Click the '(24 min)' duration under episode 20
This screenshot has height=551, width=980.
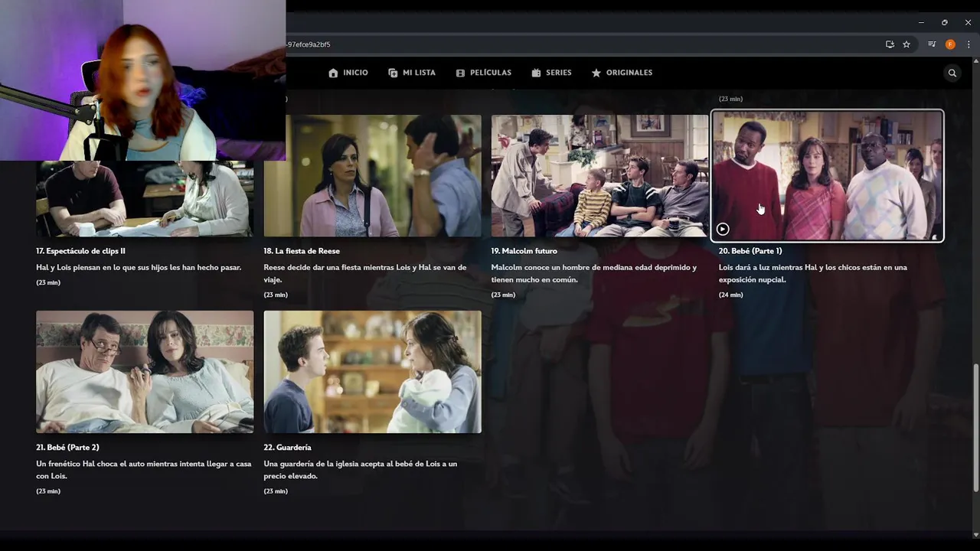click(x=731, y=295)
